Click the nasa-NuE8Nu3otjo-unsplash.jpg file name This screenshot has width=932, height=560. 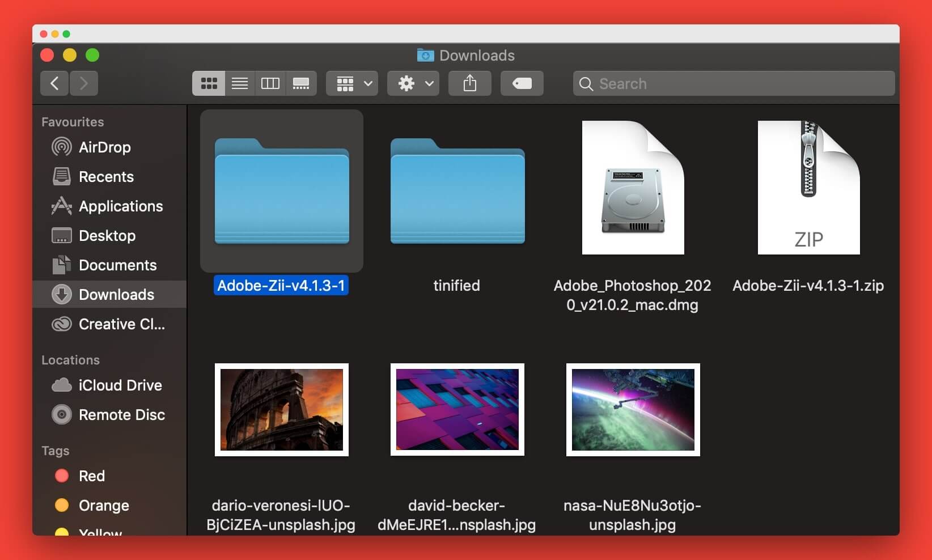pos(633,515)
